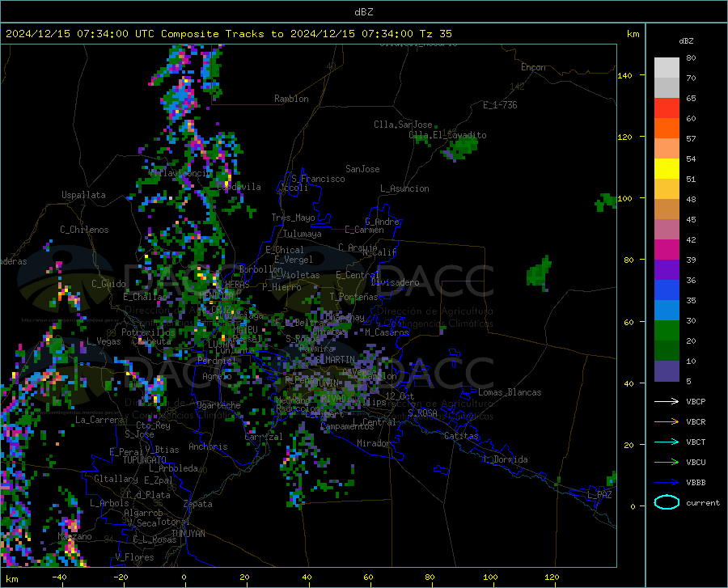Click the light gray 70 dBZ swatch
728x588 pixels.
(667, 68)
